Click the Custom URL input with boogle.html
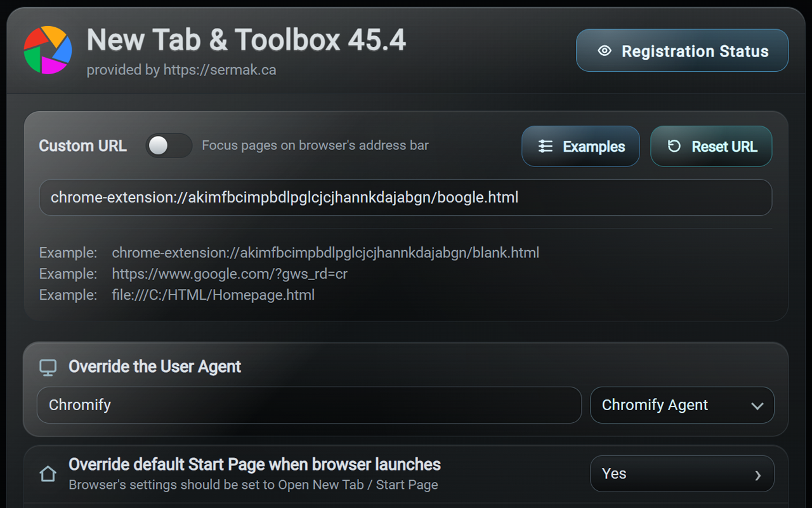This screenshot has height=508, width=812. [x=405, y=197]
